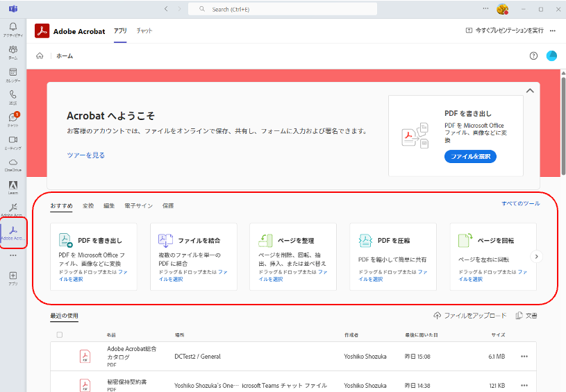Show more apps ellipsis in sidebar

(13, 255)
